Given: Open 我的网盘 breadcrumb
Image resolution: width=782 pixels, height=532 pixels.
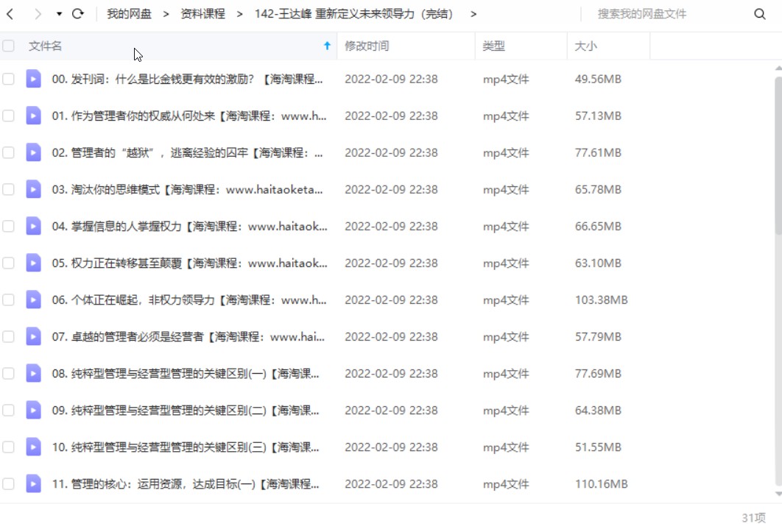Looking at the screenshot, I should pos(129,14).
